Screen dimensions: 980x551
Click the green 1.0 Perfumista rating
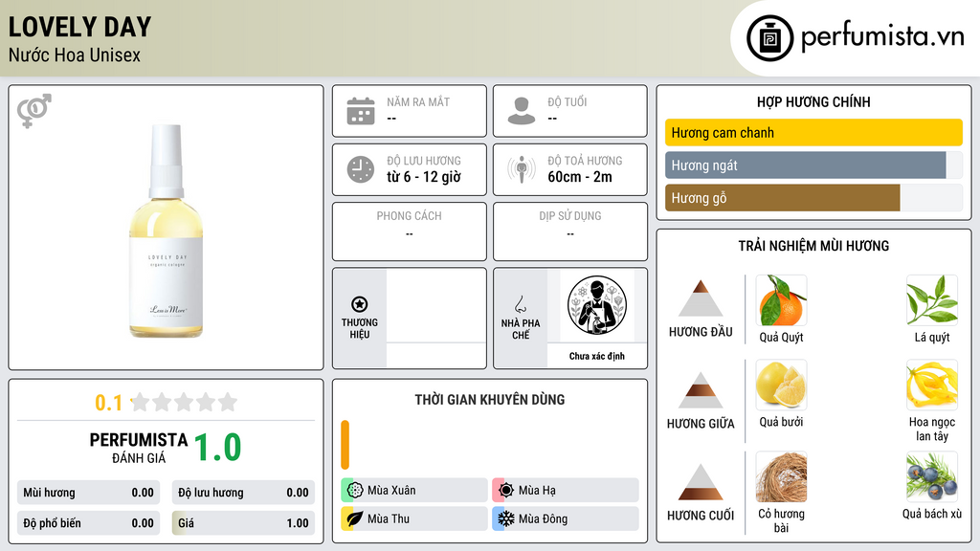point(217,448)
